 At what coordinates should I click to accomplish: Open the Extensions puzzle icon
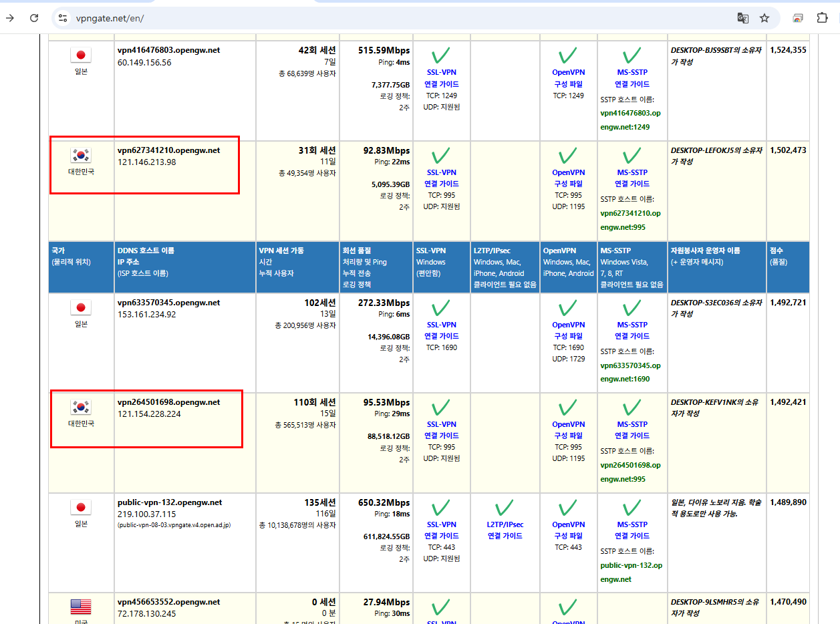[823, 18]
